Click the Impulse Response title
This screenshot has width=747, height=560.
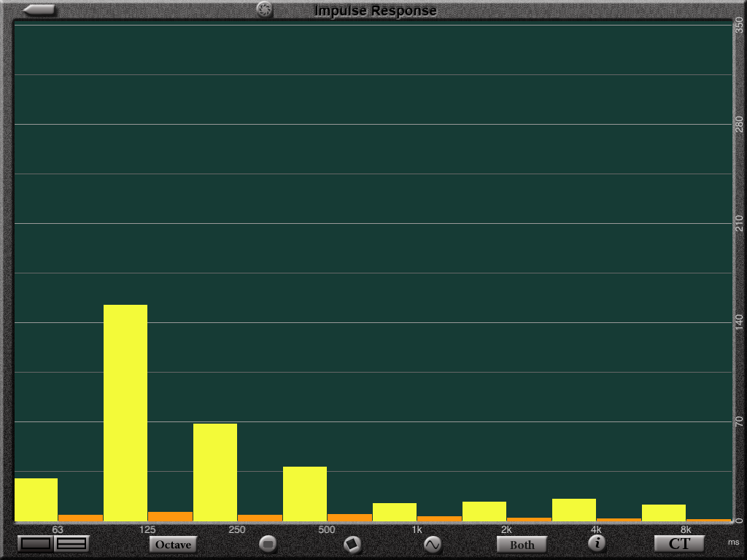click(x=375, y=10)
